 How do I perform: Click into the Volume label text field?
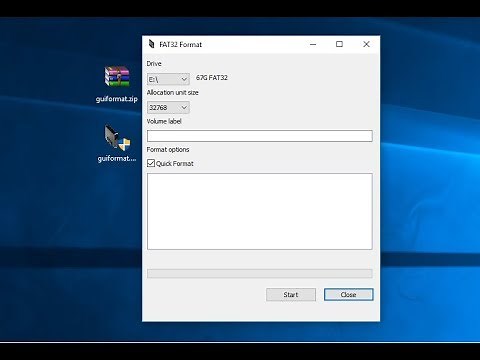coord(260,136)
